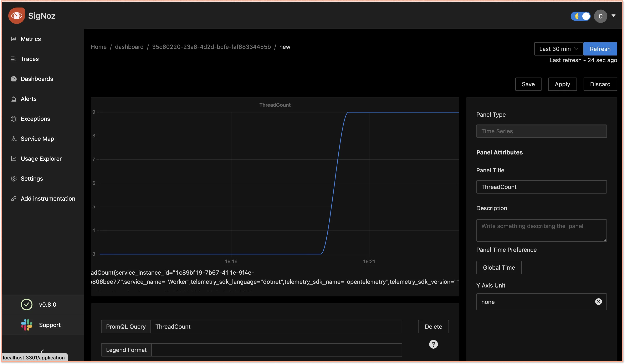
Task: Click the new breadcrumb item
Action: point(285,47)
